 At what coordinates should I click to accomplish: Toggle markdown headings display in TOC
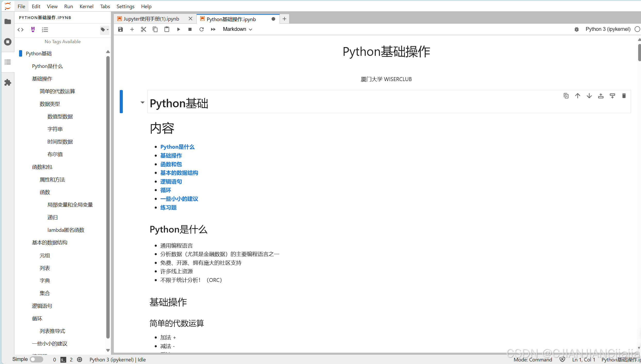coord(33,30)
